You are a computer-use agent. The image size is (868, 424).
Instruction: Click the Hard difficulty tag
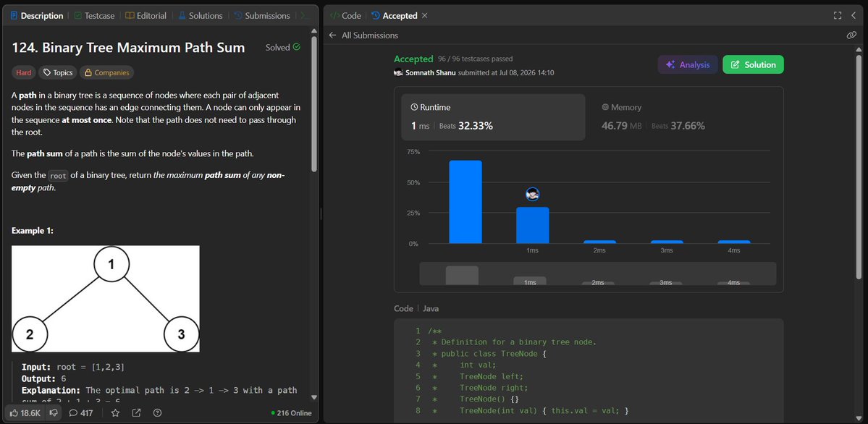(x=24, y=72)
